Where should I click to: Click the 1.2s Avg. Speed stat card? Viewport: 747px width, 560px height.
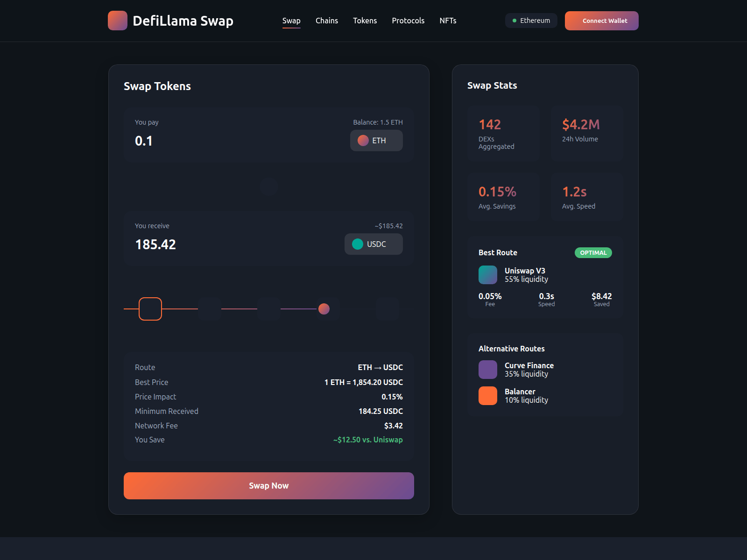[x=587, y=197]
